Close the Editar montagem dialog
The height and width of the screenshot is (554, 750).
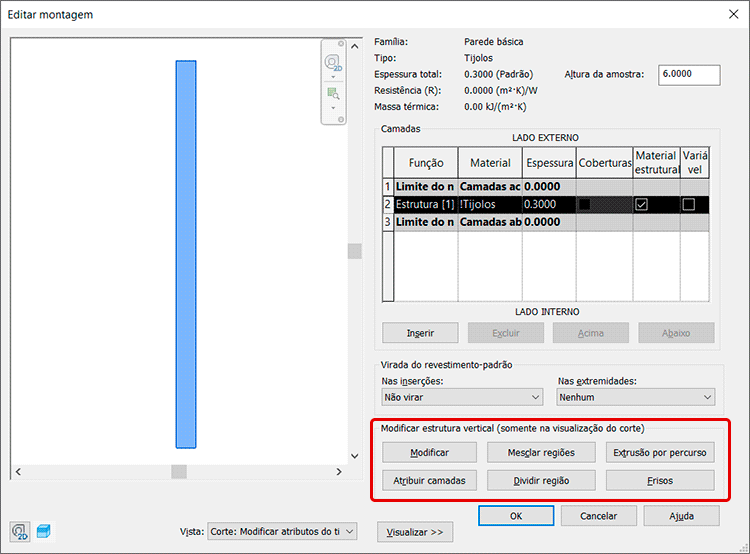[x=734, y=14]
